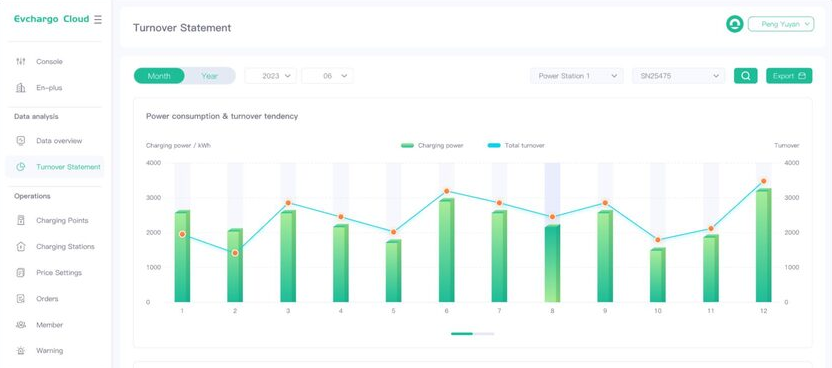The width and height of the screenshot is (832, 368).
Task: Run search with the magnifier button
Action: pyautogui.click(x=746, y=76)
